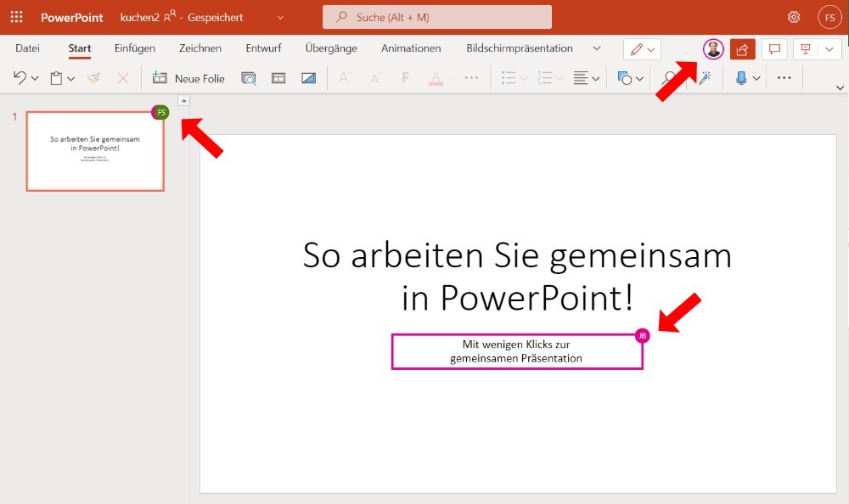Open the Share button icon

[x=742, y=49]
